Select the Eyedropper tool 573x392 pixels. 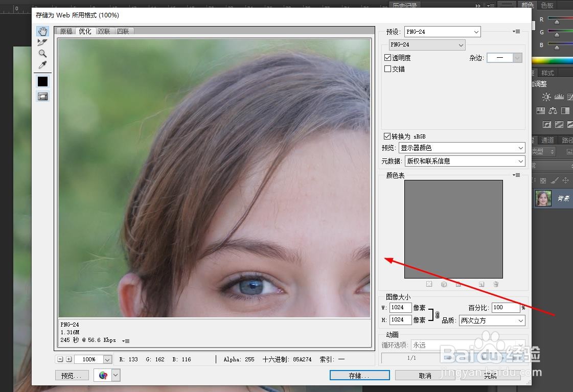click(42, 64)
